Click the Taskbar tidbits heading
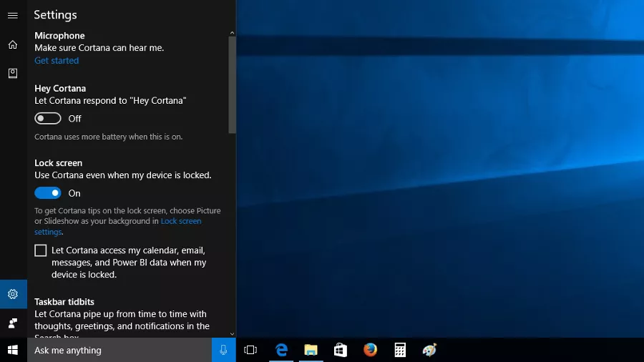This screenshot has width=644, height=362. pyautogui.click(x=64, y=302)
